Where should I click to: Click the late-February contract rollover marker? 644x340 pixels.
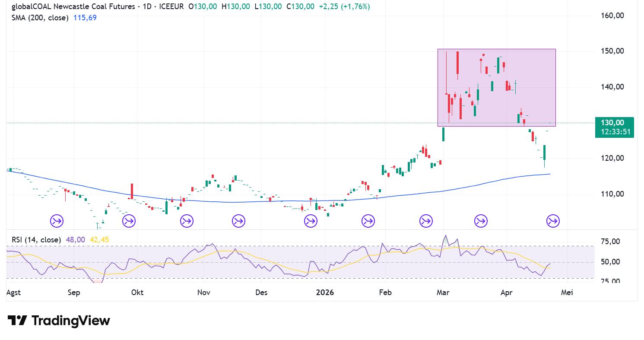tap(426, 221)
